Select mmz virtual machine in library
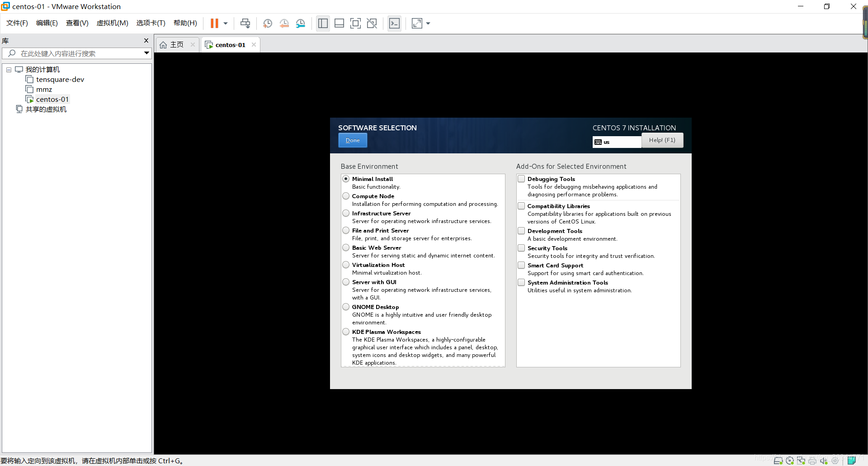This screenshot has height=466, width=868. click(x=44, y=90)
